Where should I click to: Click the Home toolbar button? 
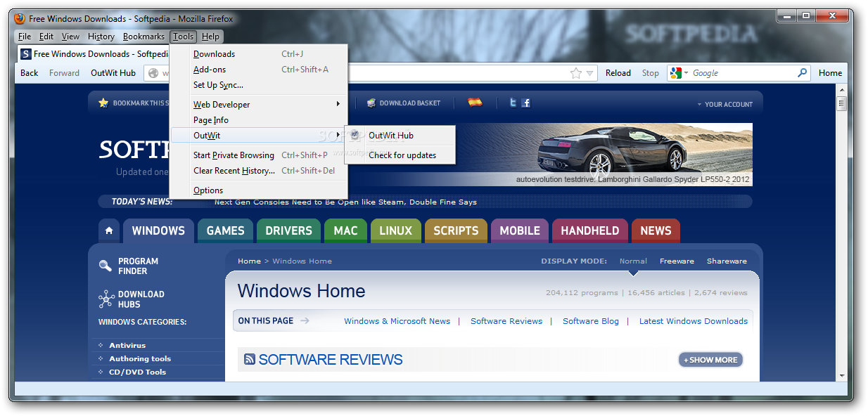(830, 73)
